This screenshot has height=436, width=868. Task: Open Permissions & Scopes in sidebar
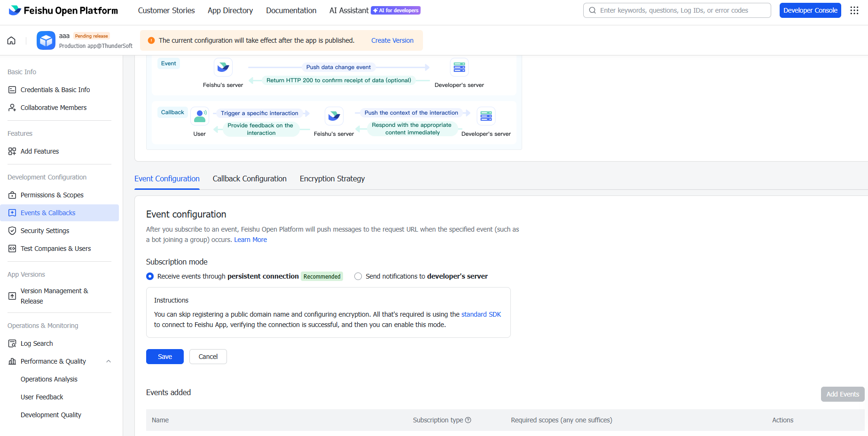tap(52, 195)
